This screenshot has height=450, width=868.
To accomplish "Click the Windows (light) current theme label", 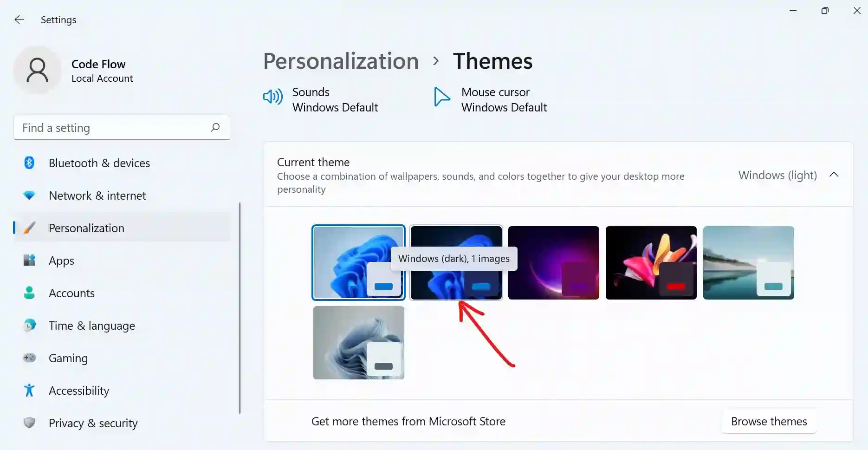I will click(777, 175).
